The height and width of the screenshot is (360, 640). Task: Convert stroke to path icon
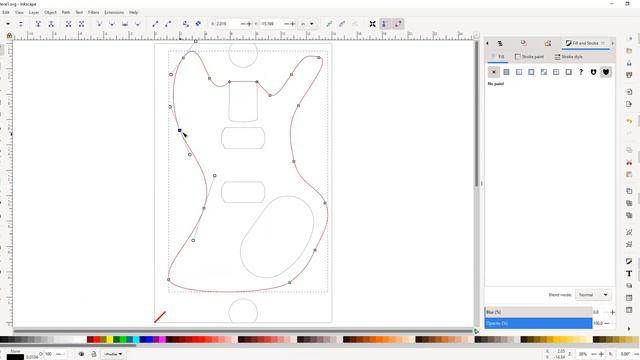pyautogui.click(x=198, y=24)
